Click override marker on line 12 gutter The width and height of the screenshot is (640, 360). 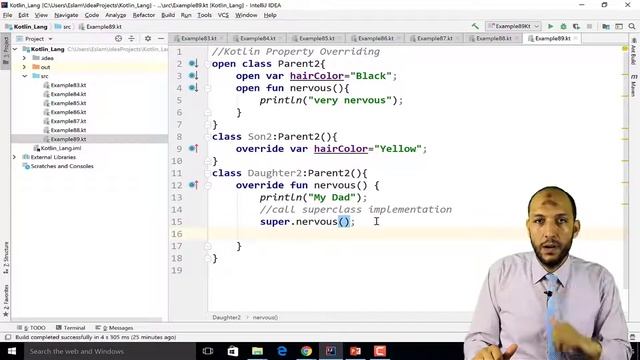coord(193,185)
